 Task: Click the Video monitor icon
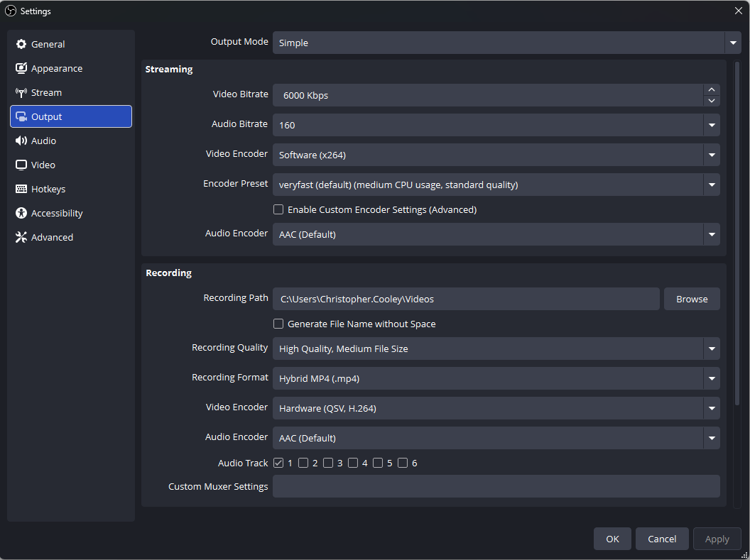pyautogui.click(x=21, y=165)
